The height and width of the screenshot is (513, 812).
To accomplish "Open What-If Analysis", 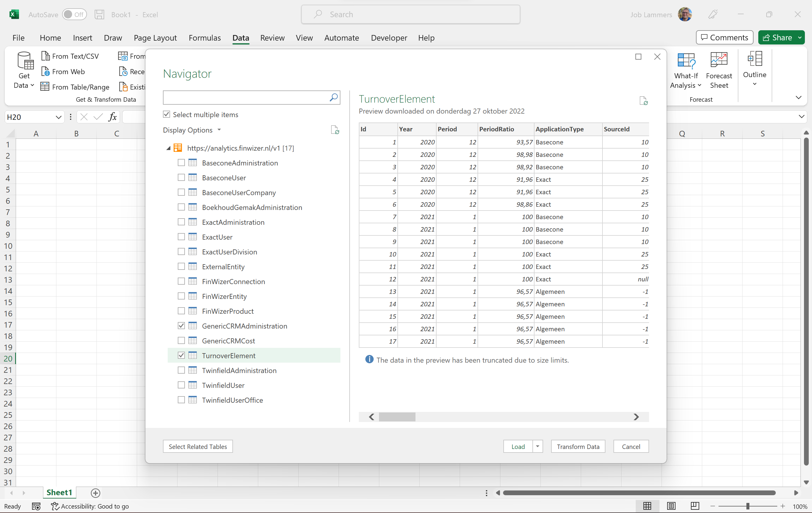I will (x=686, y=70).
